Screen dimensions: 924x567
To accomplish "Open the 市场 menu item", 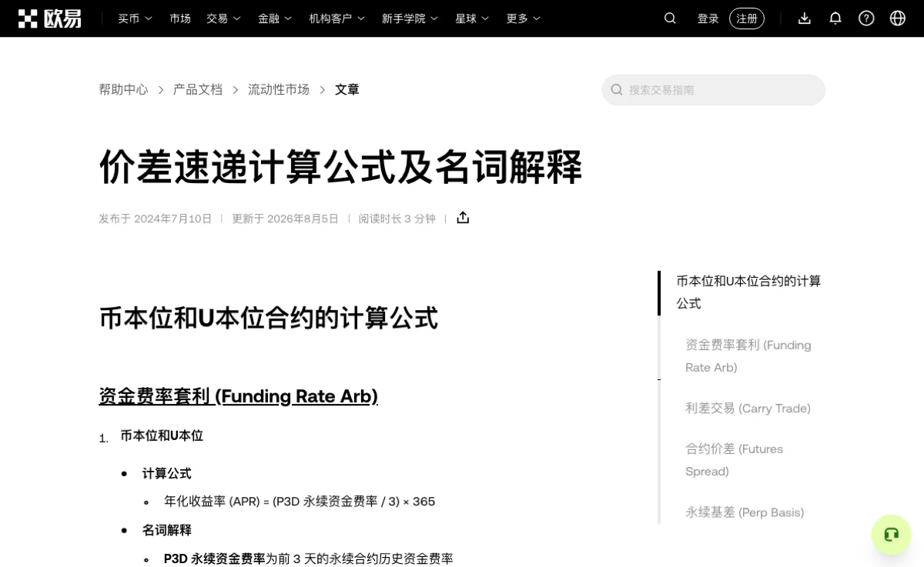I will (x=180, y=18).
